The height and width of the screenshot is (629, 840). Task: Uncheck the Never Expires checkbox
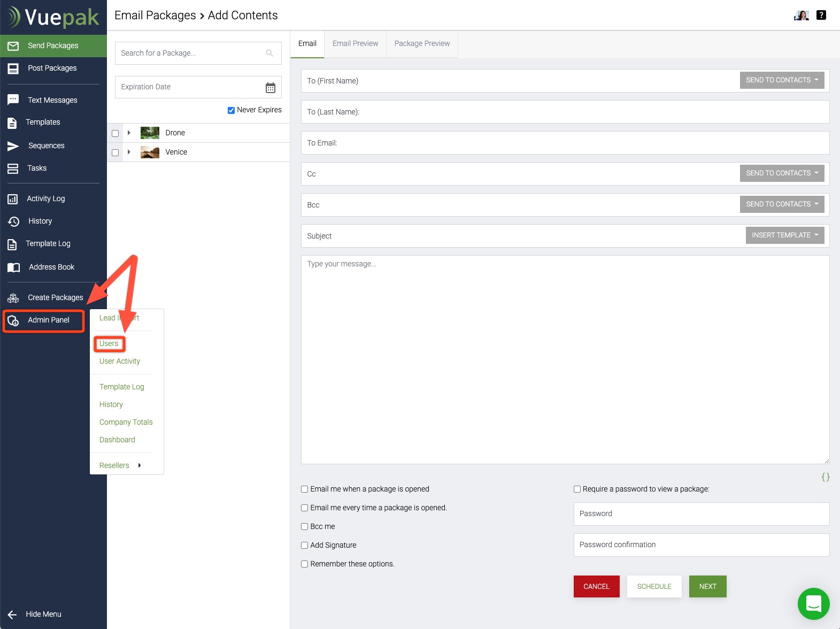coord(231,110)
